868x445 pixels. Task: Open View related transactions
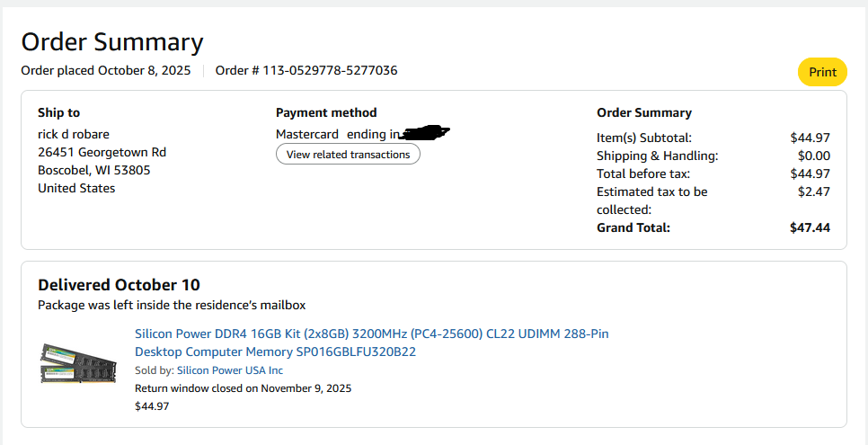tap(348, 155)
